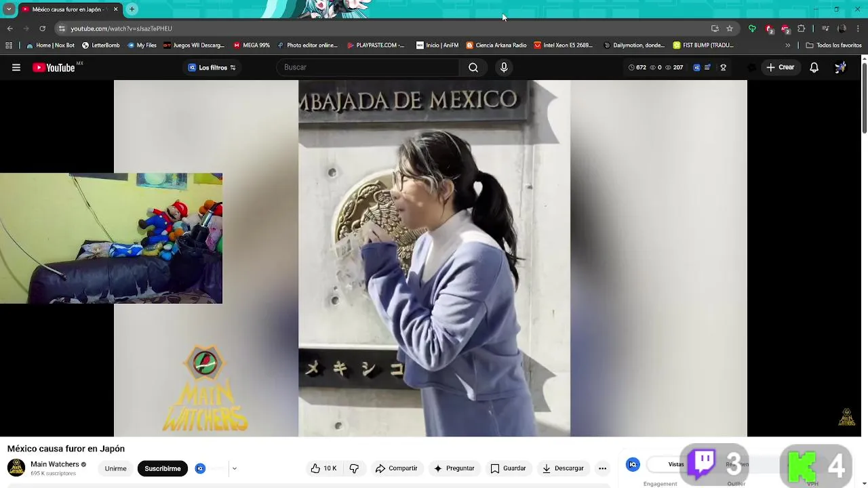Screen dimensions: 868x488
Task: Go back with the browser back arrow
Action: click(x=9, y=28)
